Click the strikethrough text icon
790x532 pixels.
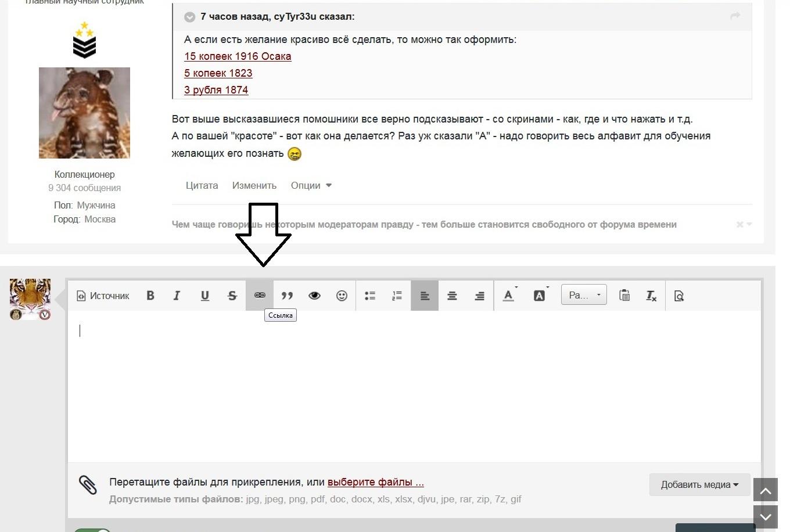point(232,296)
